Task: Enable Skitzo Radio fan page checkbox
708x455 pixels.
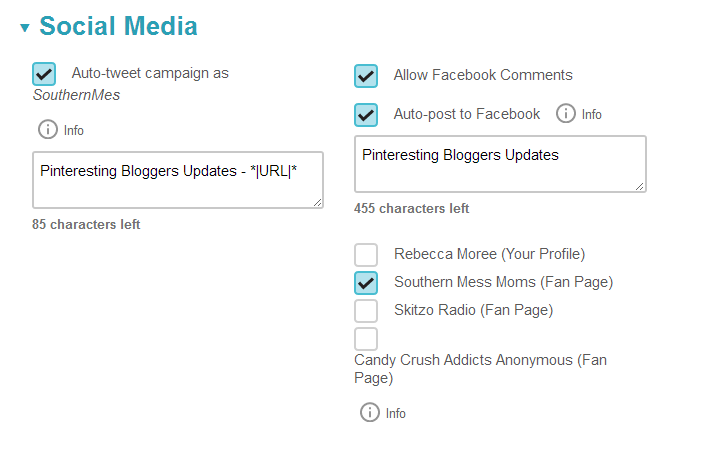Action: pyautogui.click(x=366, y=311)
